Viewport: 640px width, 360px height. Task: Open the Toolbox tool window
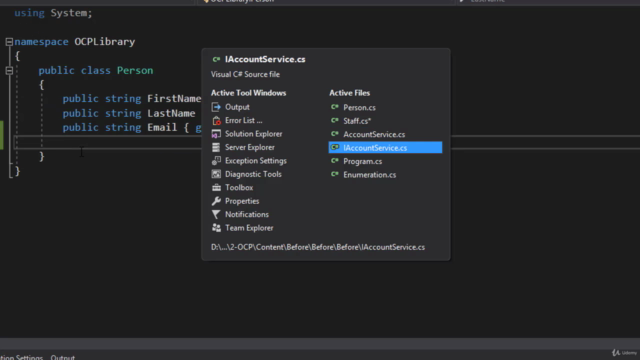point(239,188)
